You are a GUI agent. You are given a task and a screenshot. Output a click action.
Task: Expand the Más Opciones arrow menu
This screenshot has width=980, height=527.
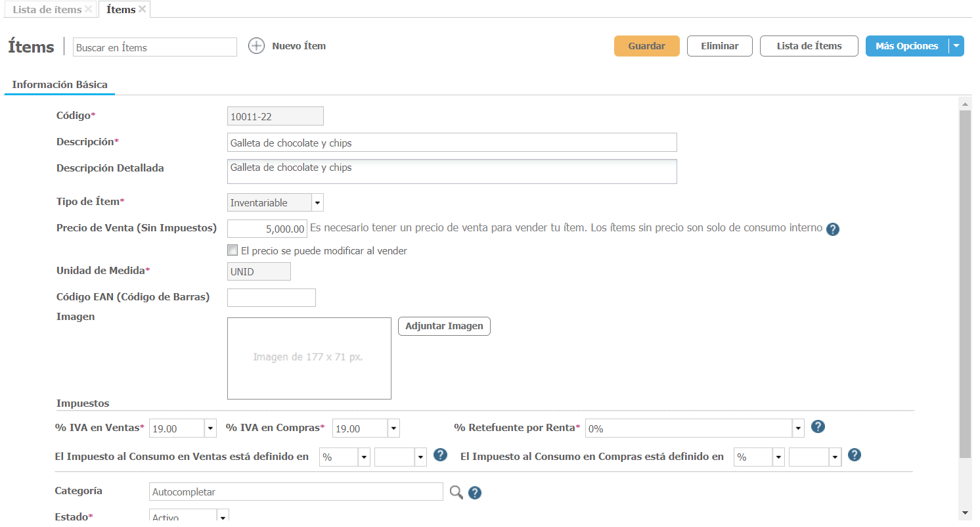[956, 46]
